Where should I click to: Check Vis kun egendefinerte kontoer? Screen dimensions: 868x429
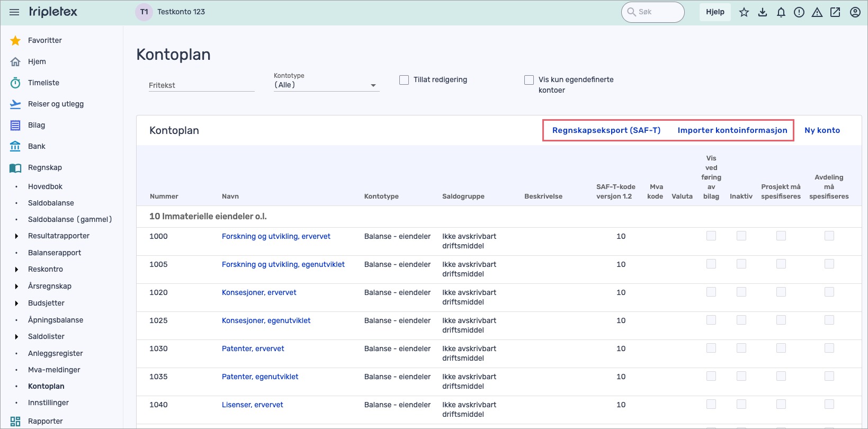click(529, 80)
